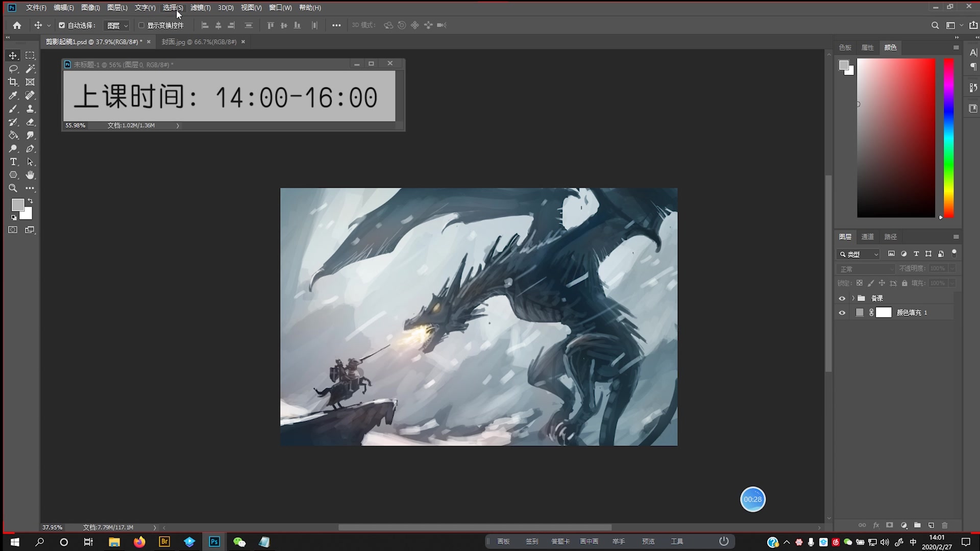Select the Dodge tool
The image size is (980, 551).
coord(13,148)
